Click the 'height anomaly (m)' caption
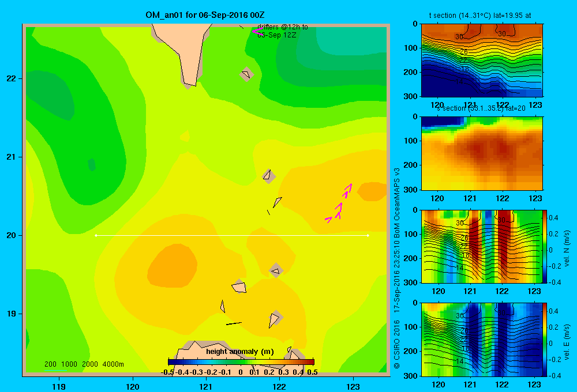 coord(240,352)
